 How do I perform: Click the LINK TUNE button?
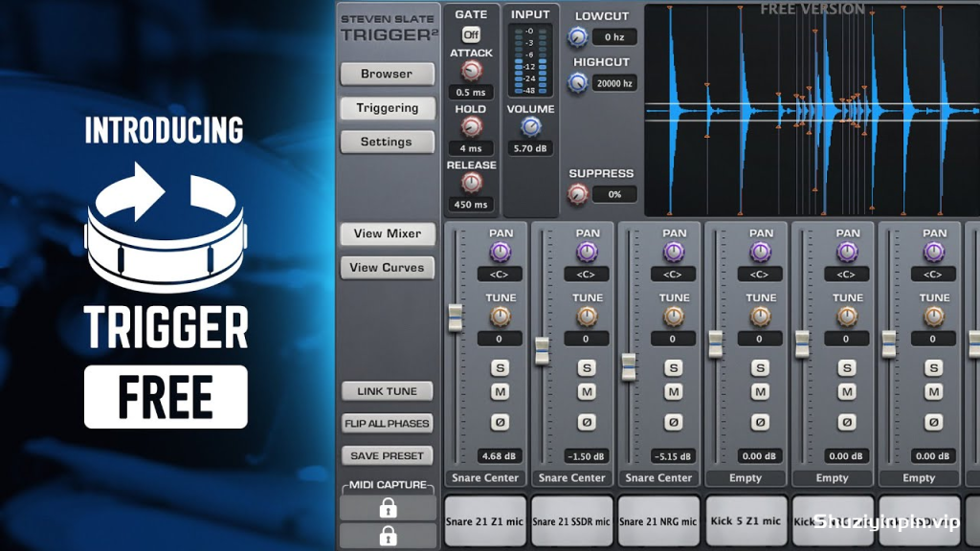tap(388, 391)
